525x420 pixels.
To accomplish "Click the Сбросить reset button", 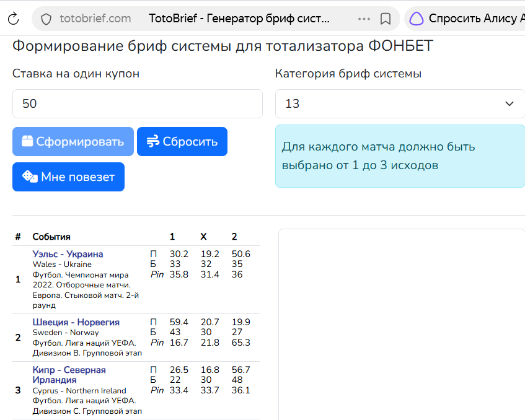I will pyautogui.click(x=182, y=142).
